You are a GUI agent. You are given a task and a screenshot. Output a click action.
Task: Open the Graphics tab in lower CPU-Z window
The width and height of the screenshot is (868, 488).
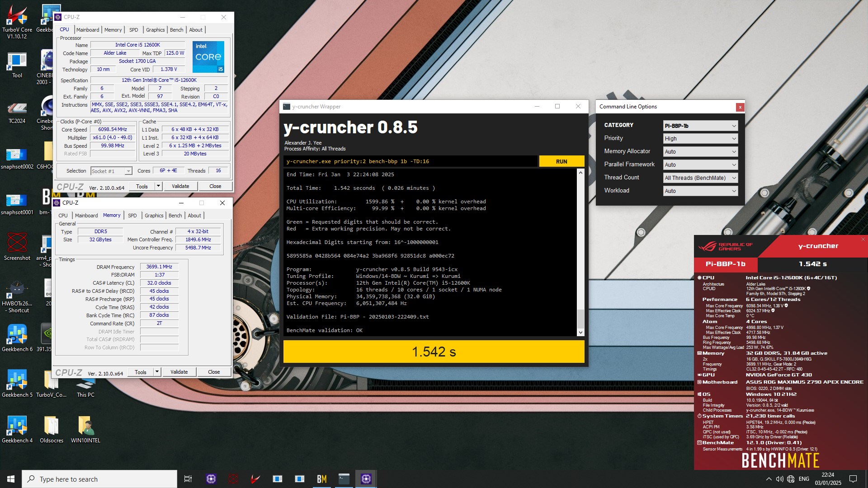pos(154,216)
